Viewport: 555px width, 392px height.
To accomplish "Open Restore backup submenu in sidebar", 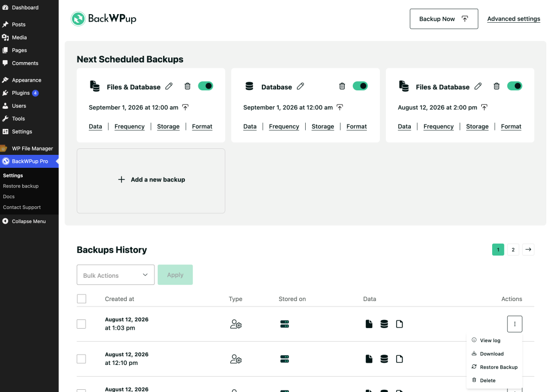I will pos(21,186).
